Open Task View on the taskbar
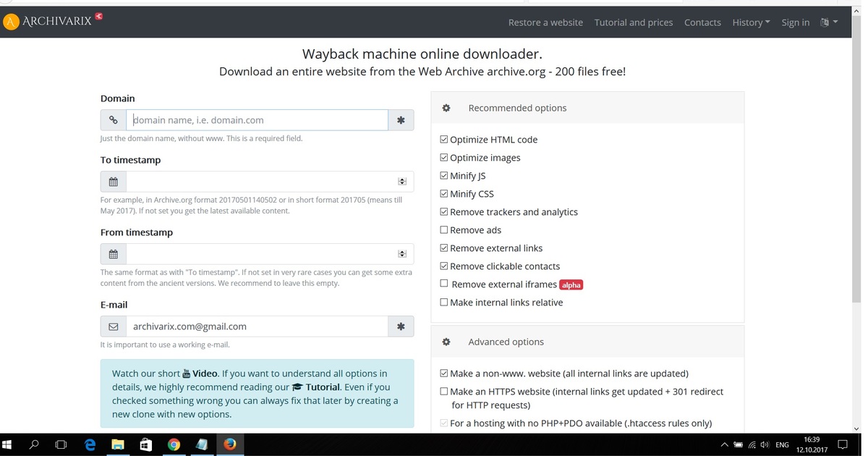The image size is (868, 456). [x=61, y=444]
